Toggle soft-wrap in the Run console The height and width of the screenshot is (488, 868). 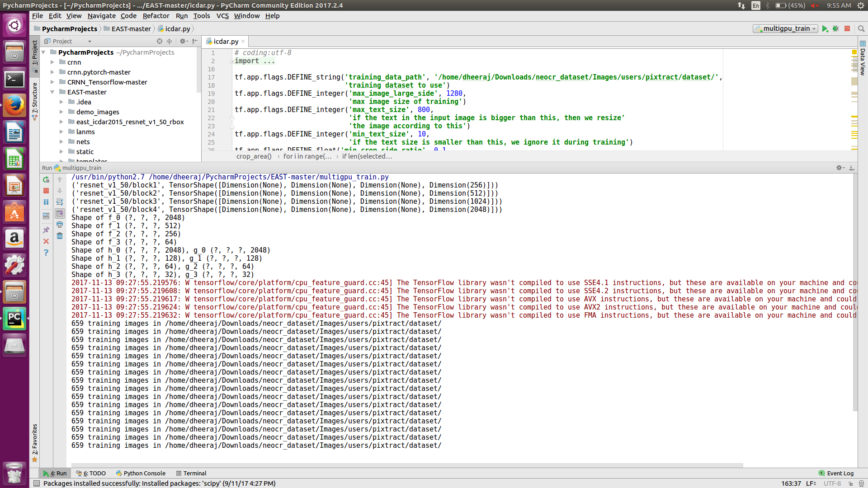click(x=60, y=202)
